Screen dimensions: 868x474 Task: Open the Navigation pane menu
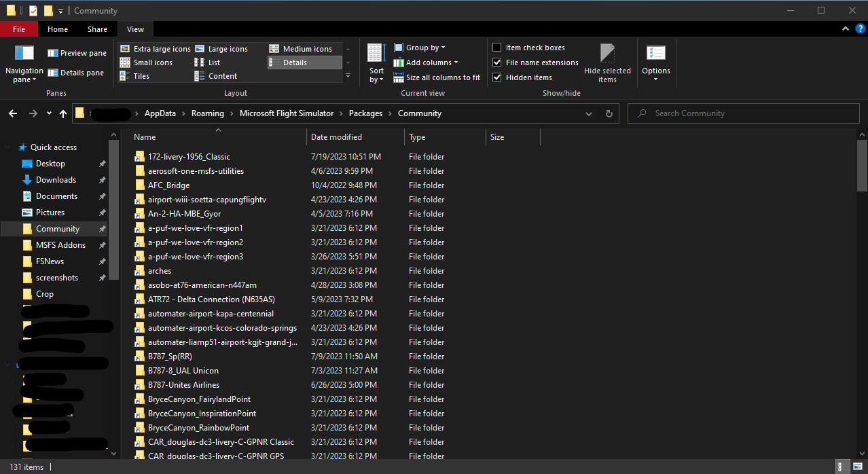tap(24, 64)
